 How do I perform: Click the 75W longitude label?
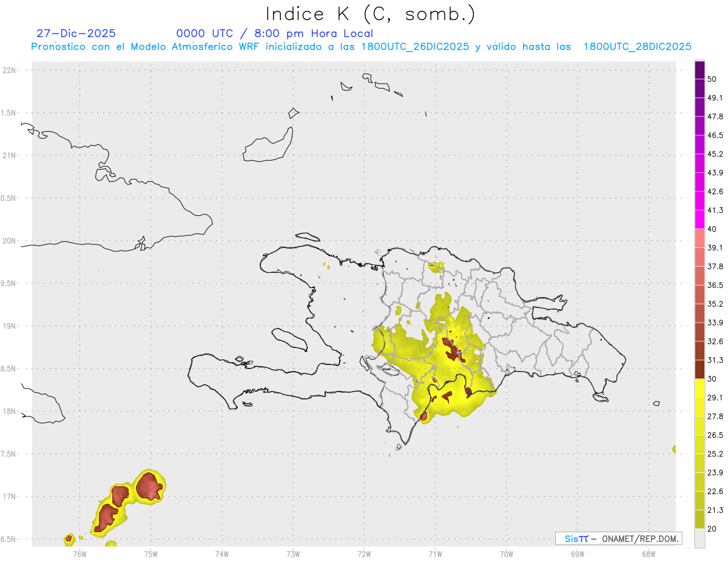point(151,554)
